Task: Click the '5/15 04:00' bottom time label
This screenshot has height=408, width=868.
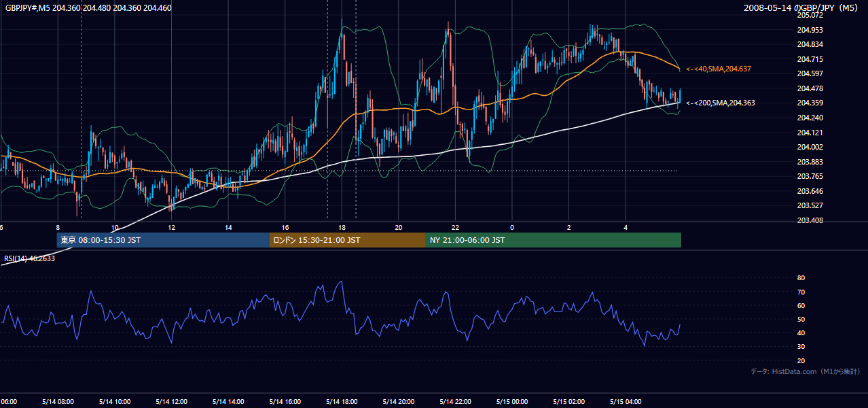Action: [626, 402]
